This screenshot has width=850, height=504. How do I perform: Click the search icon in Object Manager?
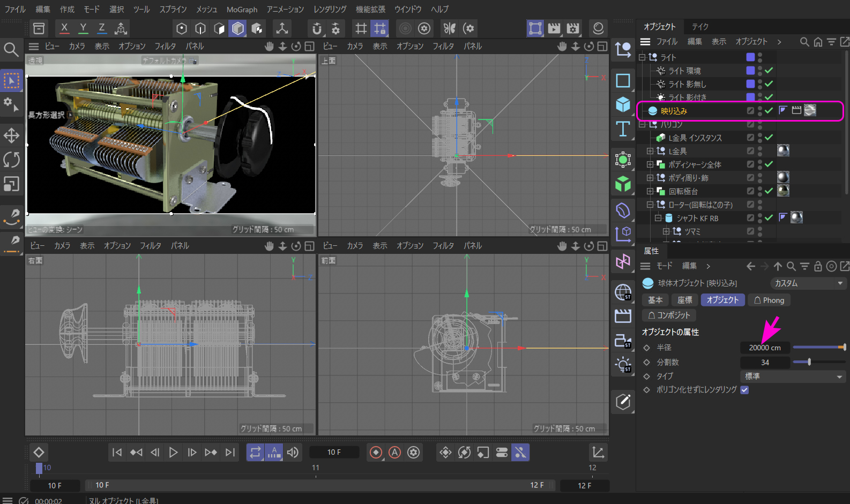tap(804, 42)
